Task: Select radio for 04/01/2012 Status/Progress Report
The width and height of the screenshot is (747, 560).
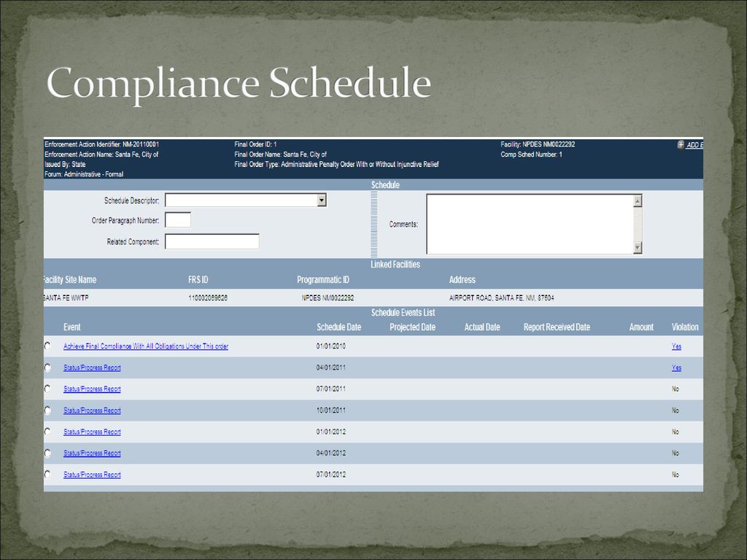Action: (x=47, y=453)
